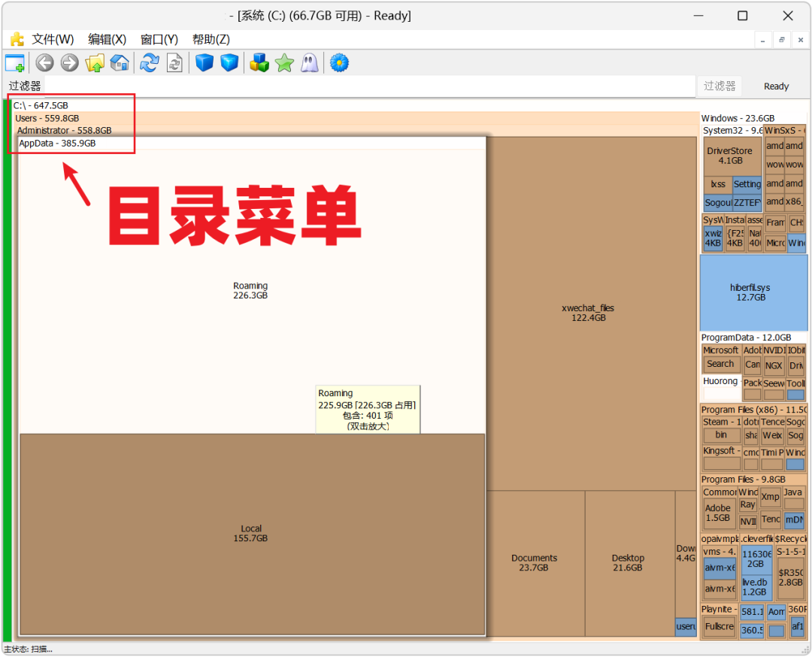Click the Program Files - 9.8GB header
812x657 pixels.
[743, 480]
